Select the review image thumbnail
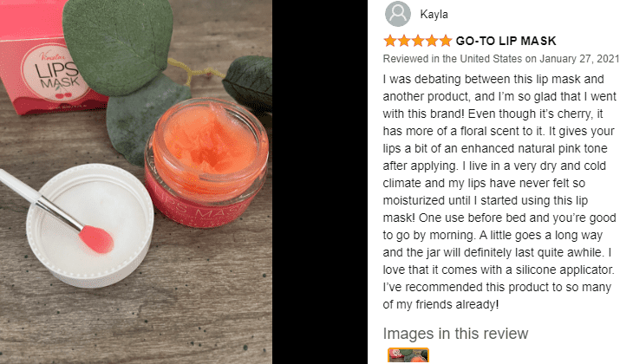620x364 pixels. (408, 355)
